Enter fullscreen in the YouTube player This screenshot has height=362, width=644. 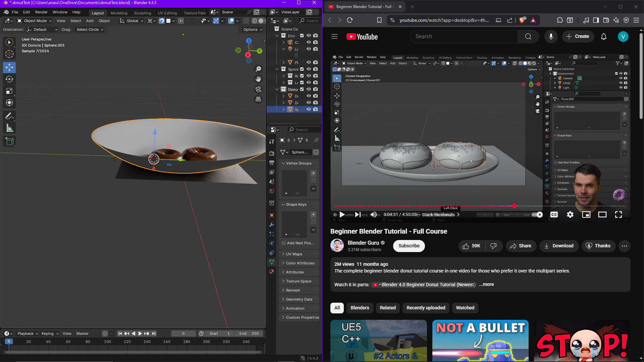pyautogui.click(x=619, y=215)
